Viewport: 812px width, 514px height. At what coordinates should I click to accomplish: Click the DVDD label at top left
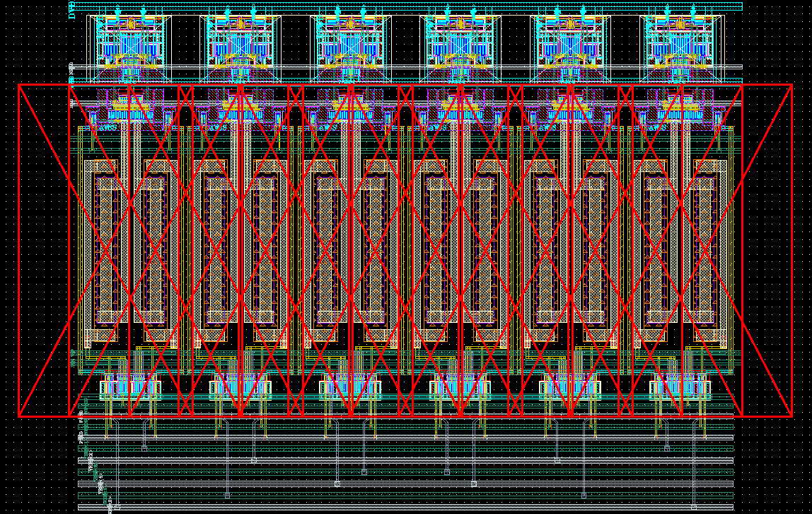(71, 10)
